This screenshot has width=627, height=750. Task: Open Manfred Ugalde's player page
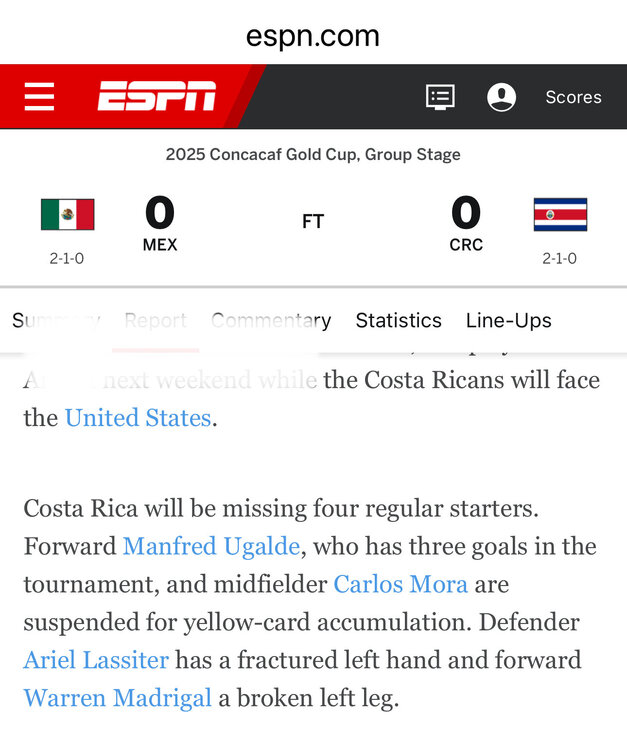click(x=211, y=546)
